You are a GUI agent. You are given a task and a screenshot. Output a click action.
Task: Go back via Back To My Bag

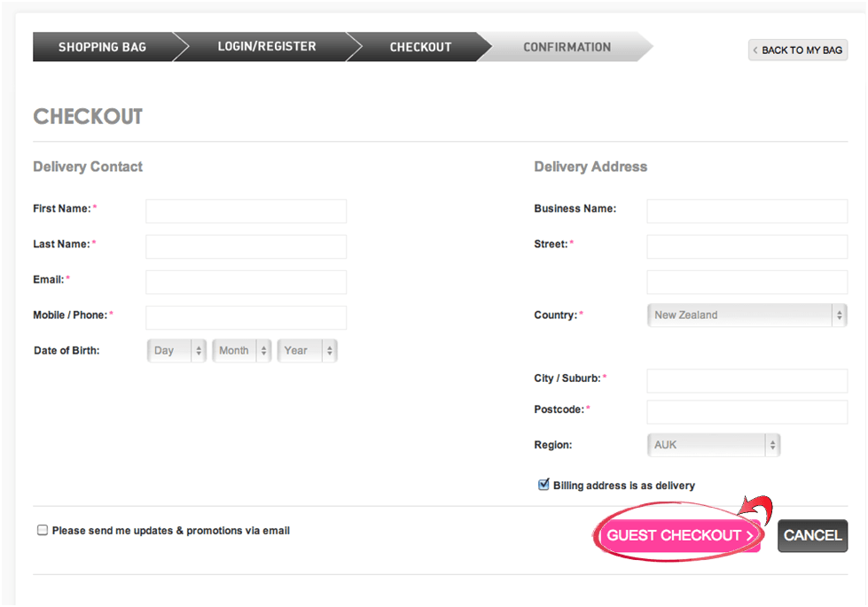798,50
